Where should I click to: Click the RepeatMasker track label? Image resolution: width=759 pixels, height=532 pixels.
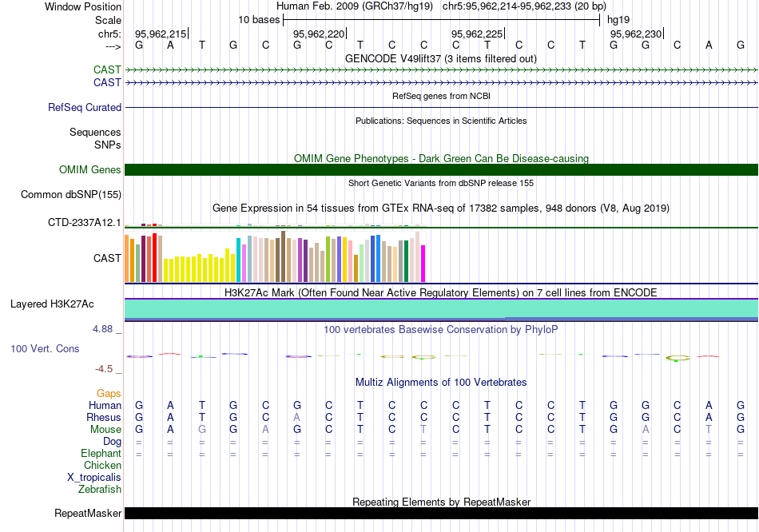coord(88,513)
